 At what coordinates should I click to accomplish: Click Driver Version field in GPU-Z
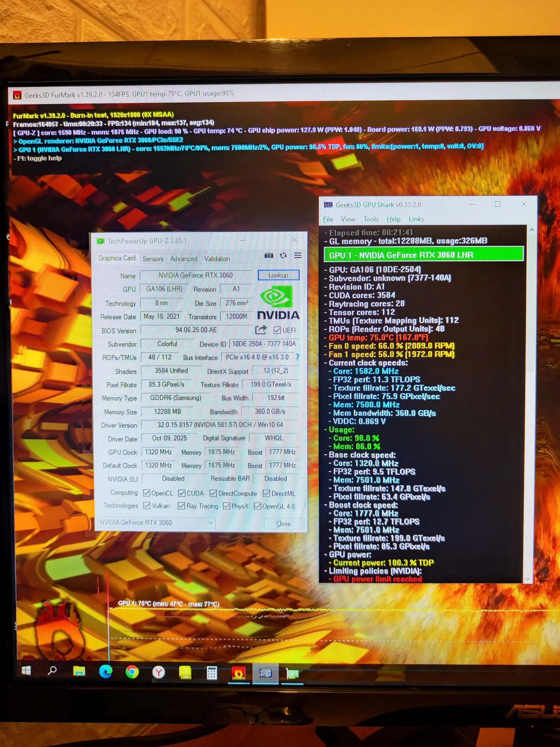click(x=220, y=425)
